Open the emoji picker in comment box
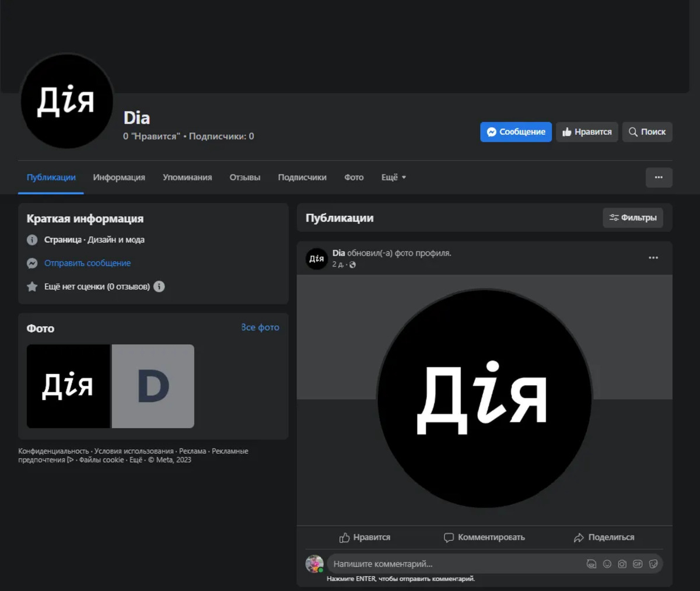 tap(607, 564)
